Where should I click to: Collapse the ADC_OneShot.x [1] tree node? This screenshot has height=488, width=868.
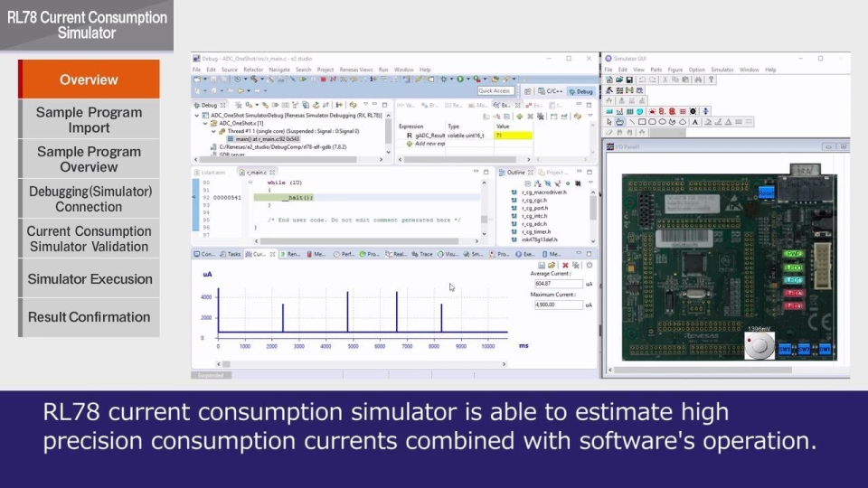[205, 124]
